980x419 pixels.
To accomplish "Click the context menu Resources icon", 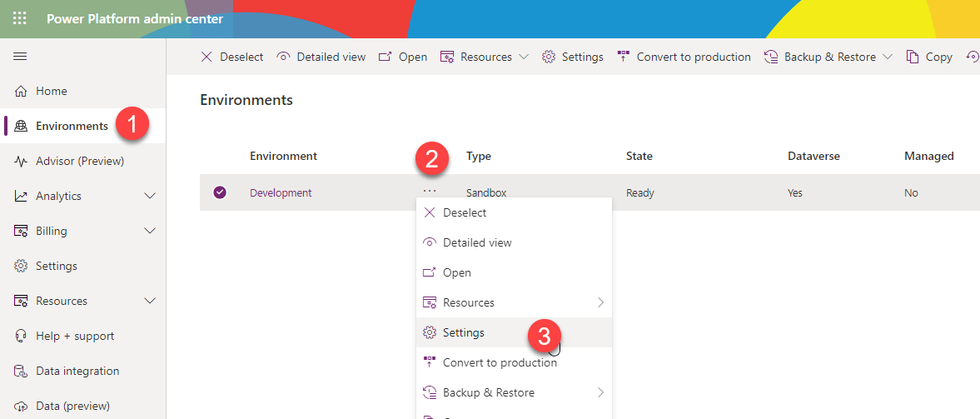I will (430, 302).
